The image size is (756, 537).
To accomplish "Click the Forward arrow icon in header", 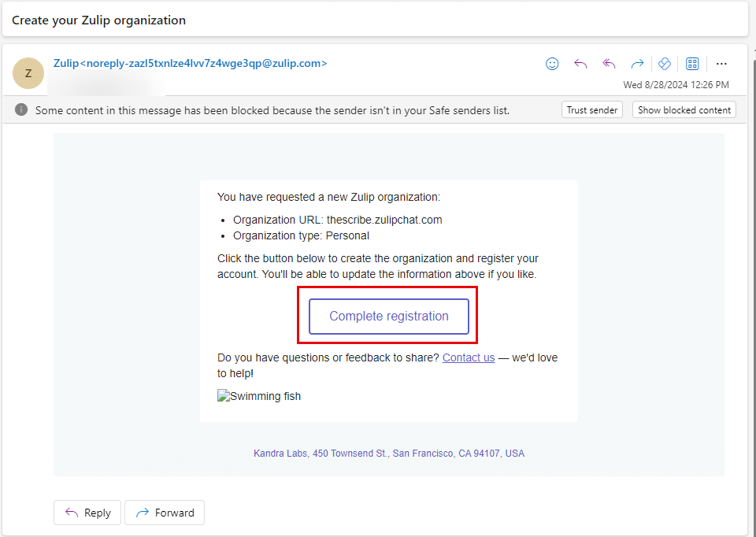I will click(x=637, y=64).
